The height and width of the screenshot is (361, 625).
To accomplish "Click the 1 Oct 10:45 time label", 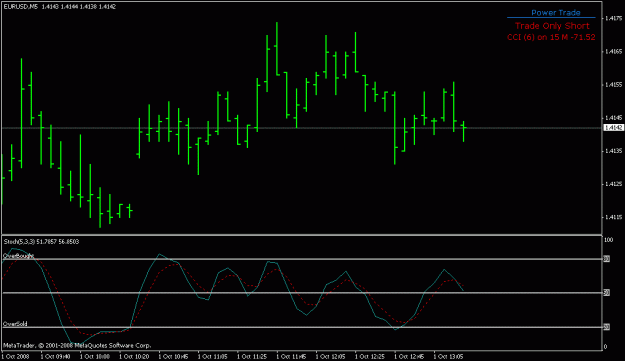I will tap(174, 356).
